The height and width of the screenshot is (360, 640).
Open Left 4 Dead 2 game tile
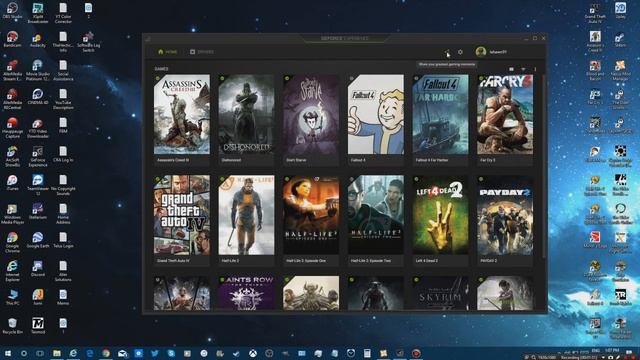tap(440, 220)
